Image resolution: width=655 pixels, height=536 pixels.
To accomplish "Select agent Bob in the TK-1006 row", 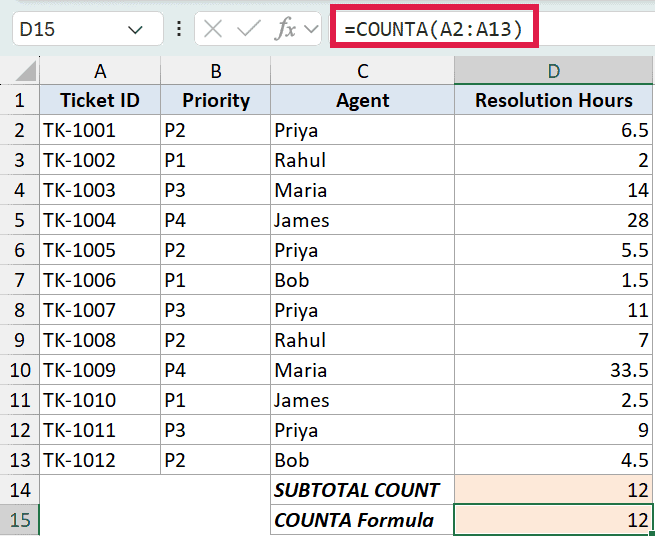I will coord(363,280).
